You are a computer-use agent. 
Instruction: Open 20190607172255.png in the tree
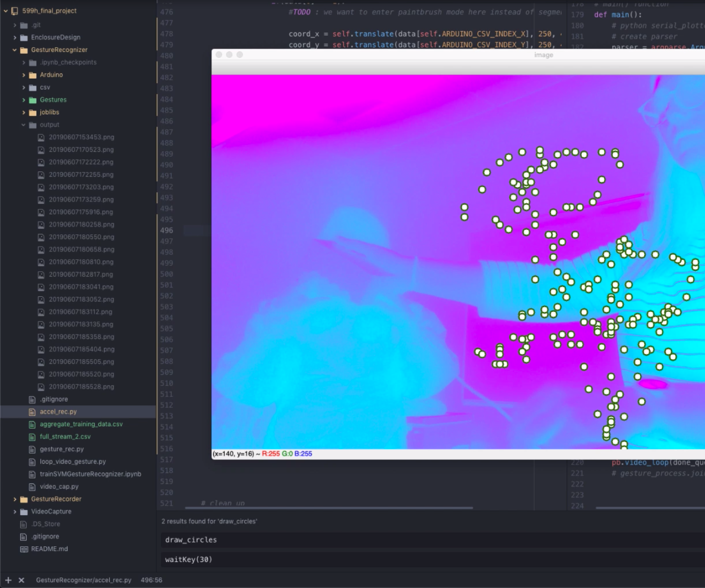coord(81,175)
